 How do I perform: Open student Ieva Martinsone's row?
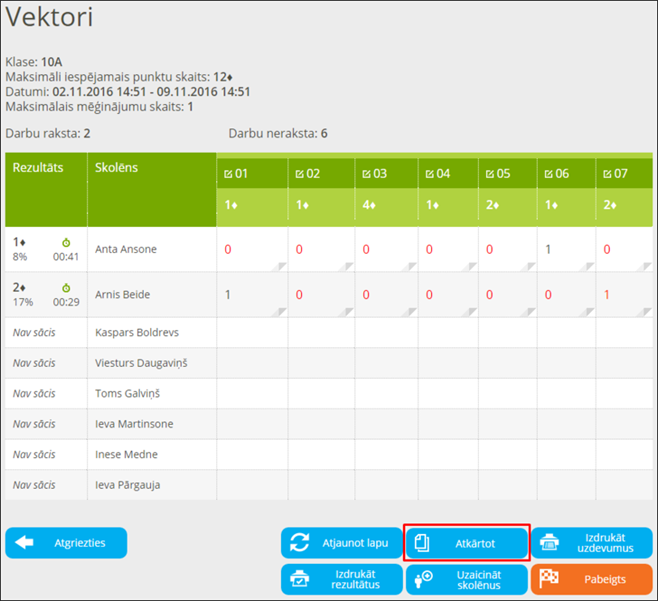134,424
